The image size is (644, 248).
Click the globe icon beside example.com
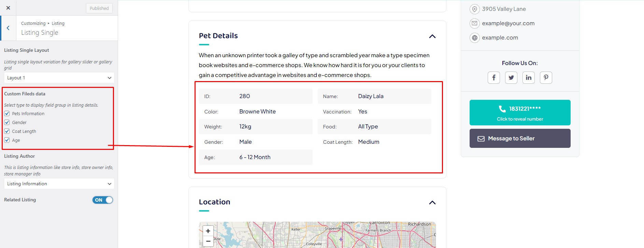[x=474, y=38]
